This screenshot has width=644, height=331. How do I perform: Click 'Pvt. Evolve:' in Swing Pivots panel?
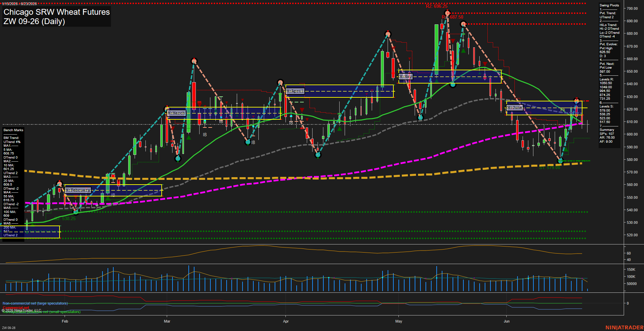(608, 44)
